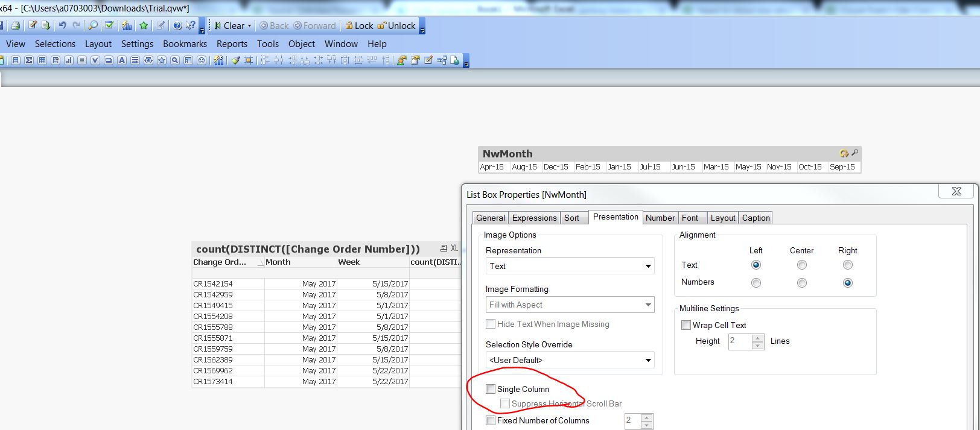Click the Reload script icon
Image resolution: width=980 pixels, height=430 pixels.
(46, 25)
